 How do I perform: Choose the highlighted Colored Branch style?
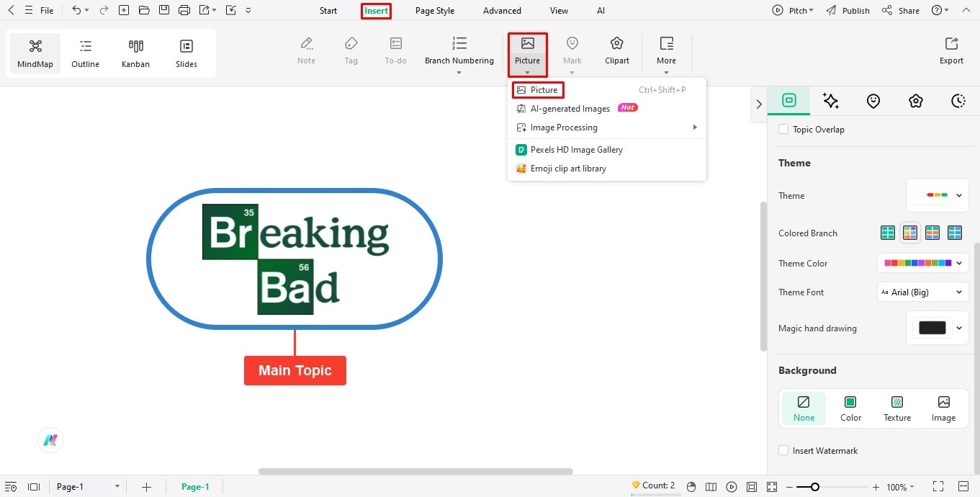point(910,233)
